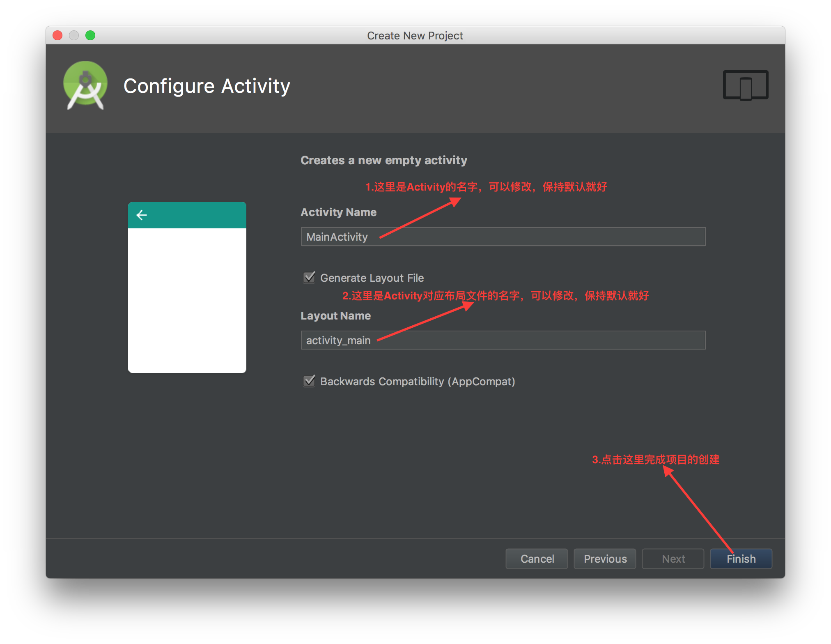Toggle the Generate Layout File checkbox
This screenshot has width=831, height=644.
click(309, 278)
